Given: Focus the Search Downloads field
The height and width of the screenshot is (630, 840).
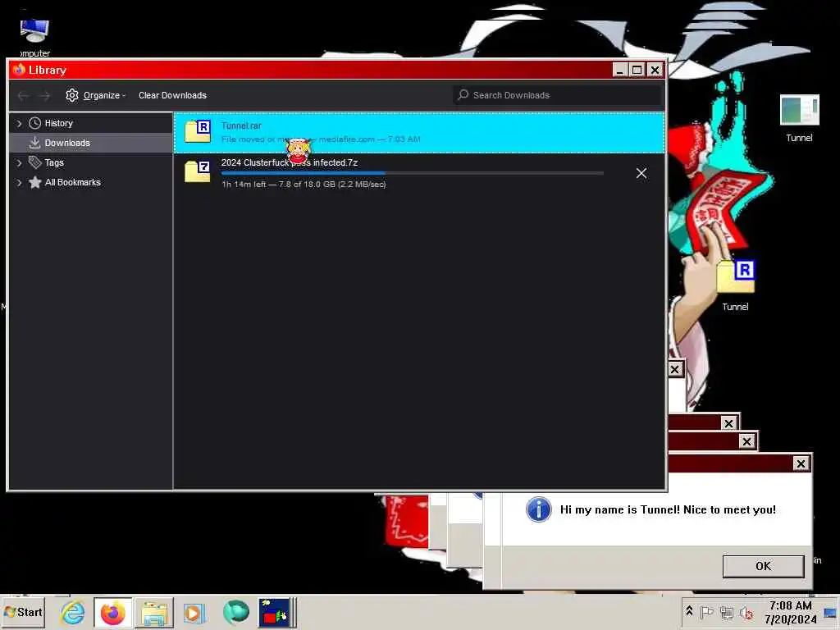Looking at the screenshot, I should 557,95.
